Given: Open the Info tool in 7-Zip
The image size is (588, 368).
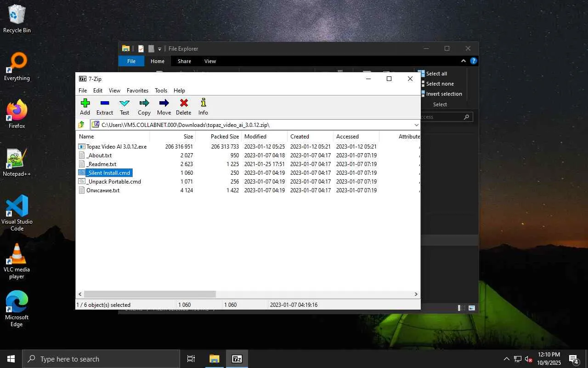Looking at the screenshot, I should tap(203, 107).
